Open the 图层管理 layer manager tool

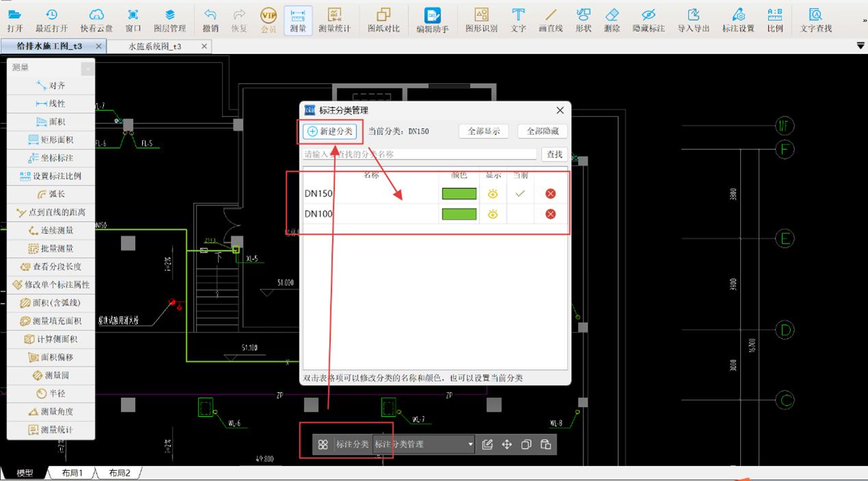pos(170,20)
